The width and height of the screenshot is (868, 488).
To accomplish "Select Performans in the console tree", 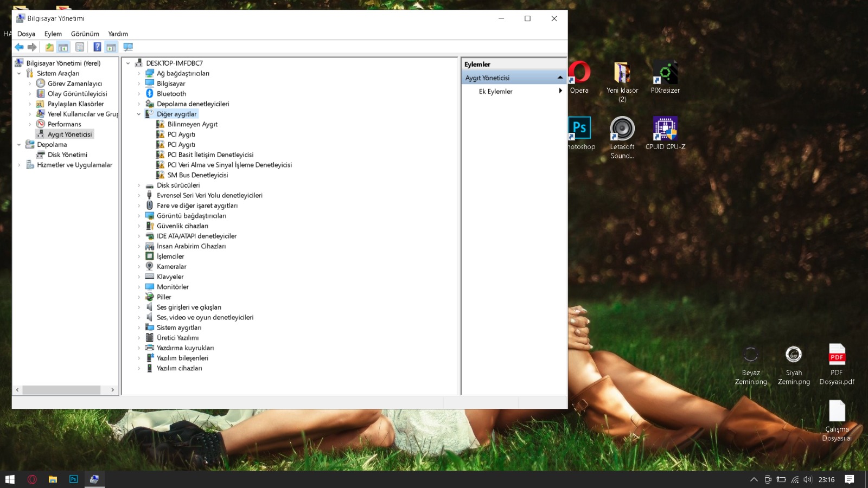I will (65, 124).
